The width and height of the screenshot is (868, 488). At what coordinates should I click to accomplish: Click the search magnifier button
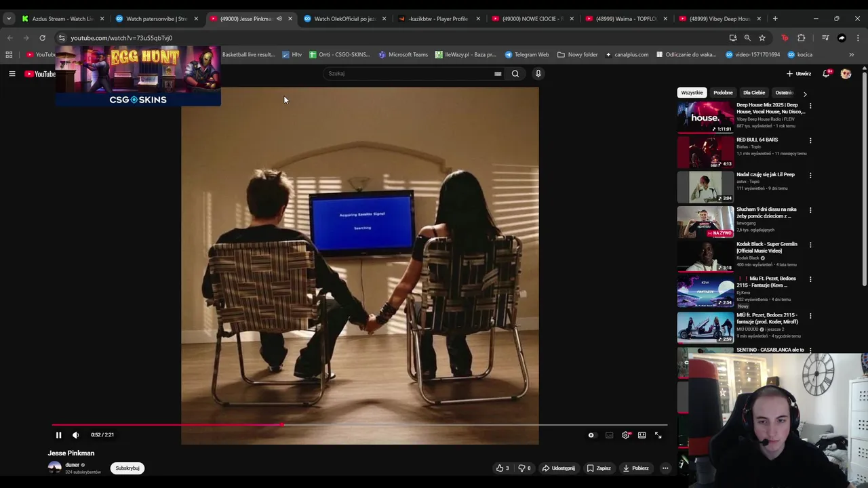(x=515, y=73)
